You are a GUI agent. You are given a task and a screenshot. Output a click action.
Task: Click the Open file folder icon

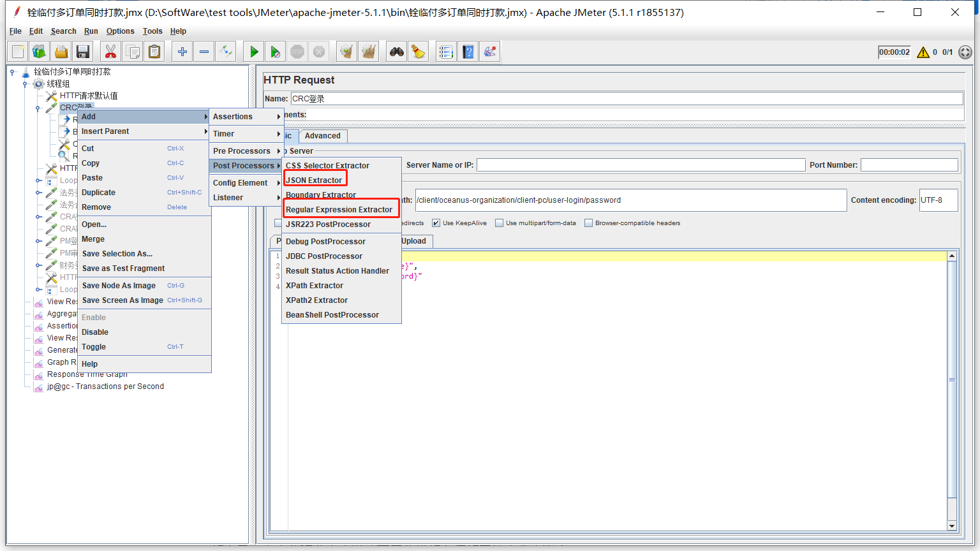click(61, 52)
